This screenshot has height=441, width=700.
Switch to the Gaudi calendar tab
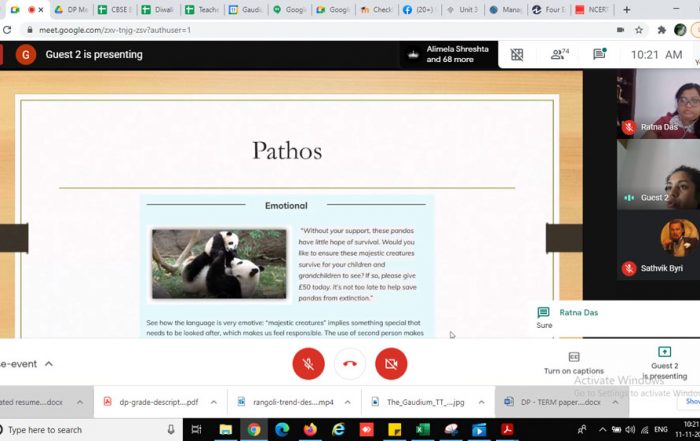point(246,9)
